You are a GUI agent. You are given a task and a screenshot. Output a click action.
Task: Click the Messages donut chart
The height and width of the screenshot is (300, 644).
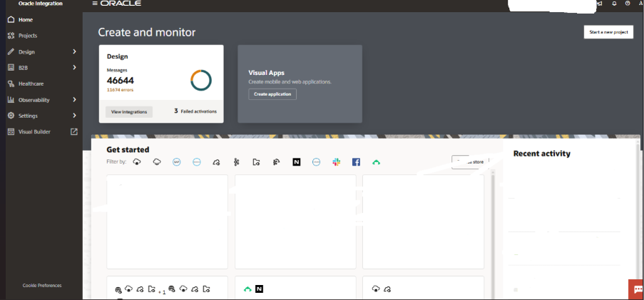click(x=201, y=80)
